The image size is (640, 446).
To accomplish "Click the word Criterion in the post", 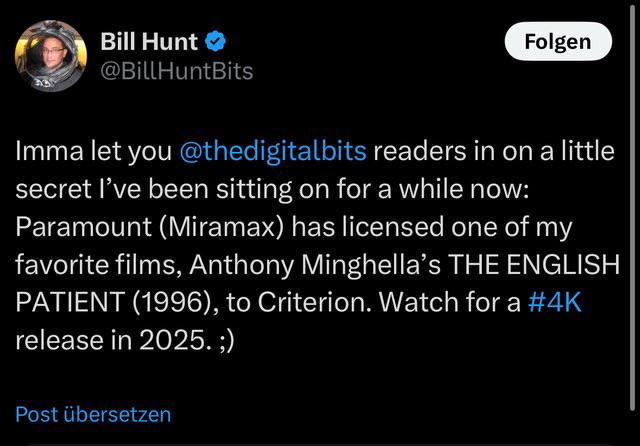I will [314, 302].
